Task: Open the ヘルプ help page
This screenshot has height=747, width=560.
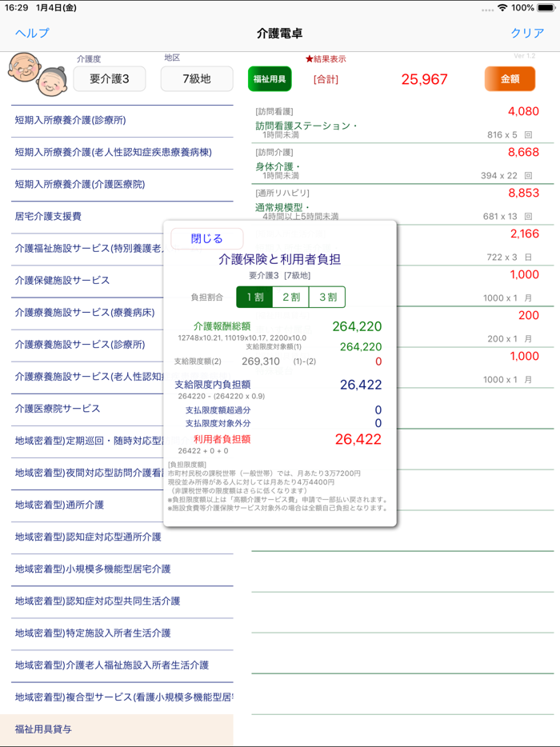Action: [x=32, y=33]
